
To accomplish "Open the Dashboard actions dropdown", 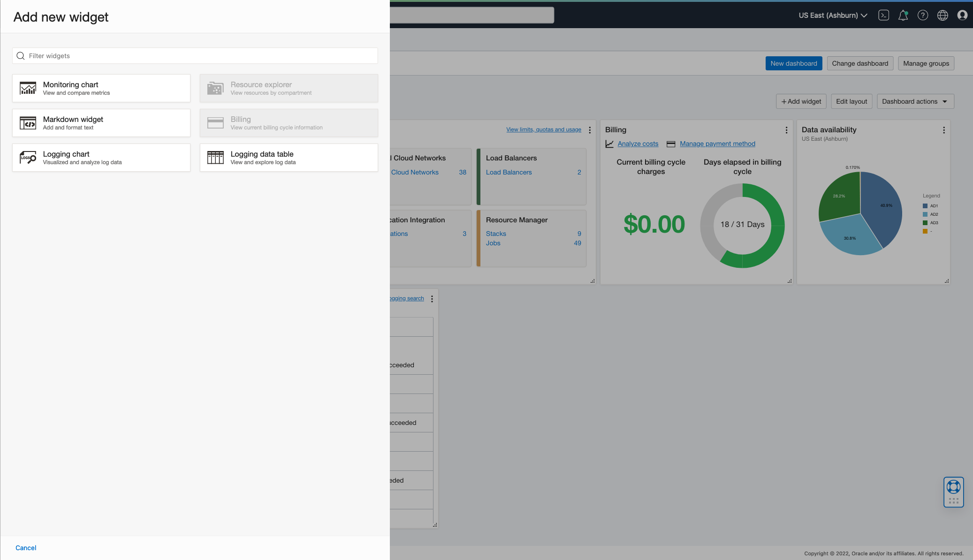I will [915, 101].
